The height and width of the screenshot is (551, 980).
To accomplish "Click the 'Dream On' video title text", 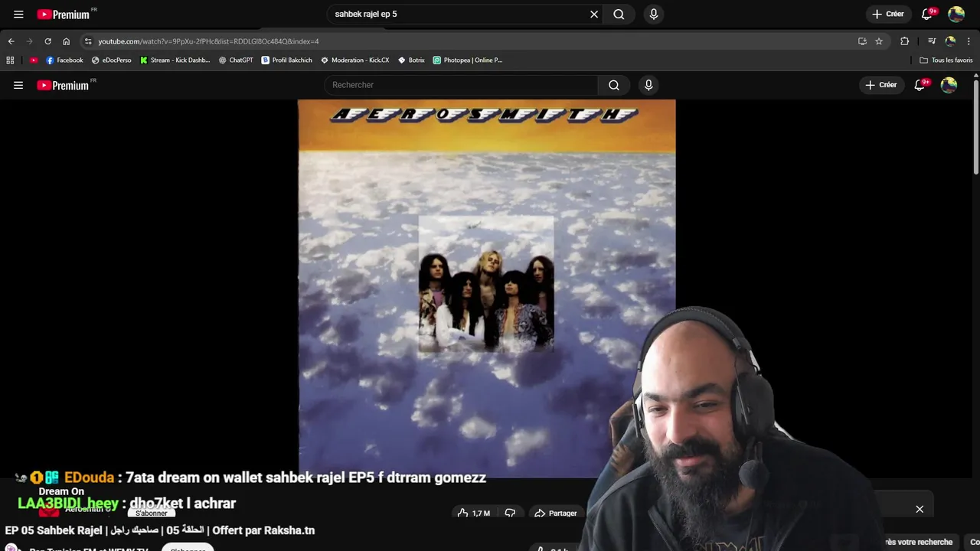I will click(x=61, y=491).
